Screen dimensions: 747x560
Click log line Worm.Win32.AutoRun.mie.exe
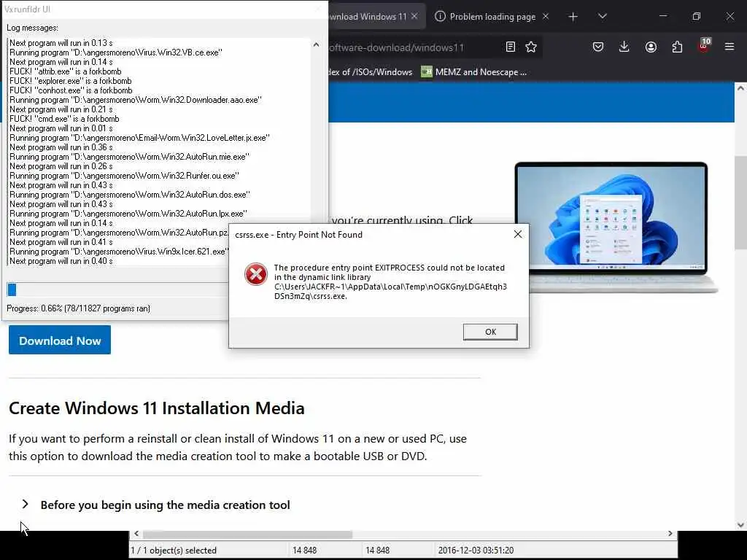point(130,157)
